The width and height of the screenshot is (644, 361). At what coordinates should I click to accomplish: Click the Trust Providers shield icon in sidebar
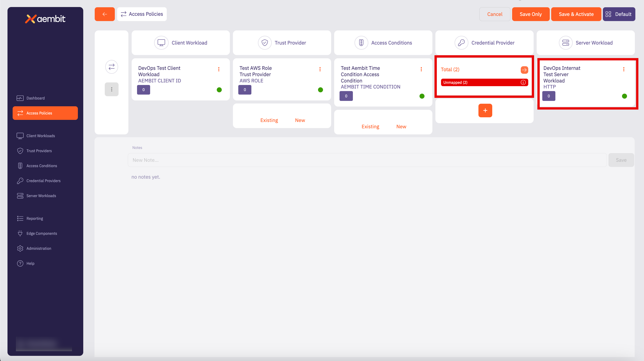(20, 151)
